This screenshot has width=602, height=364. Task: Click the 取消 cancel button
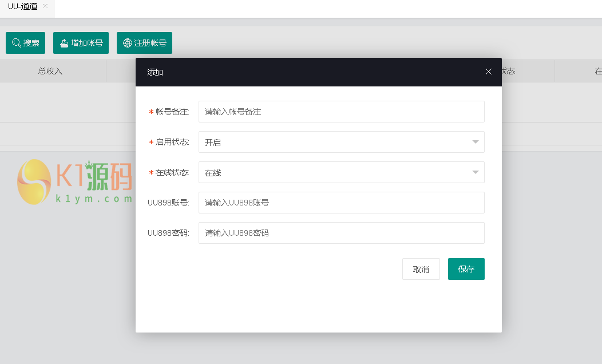(421, 269)
